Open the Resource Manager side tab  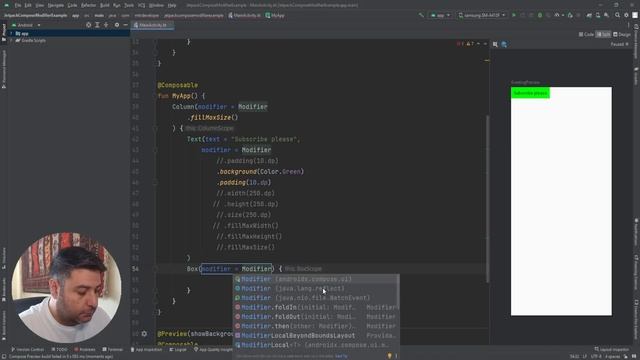point(4,69)
